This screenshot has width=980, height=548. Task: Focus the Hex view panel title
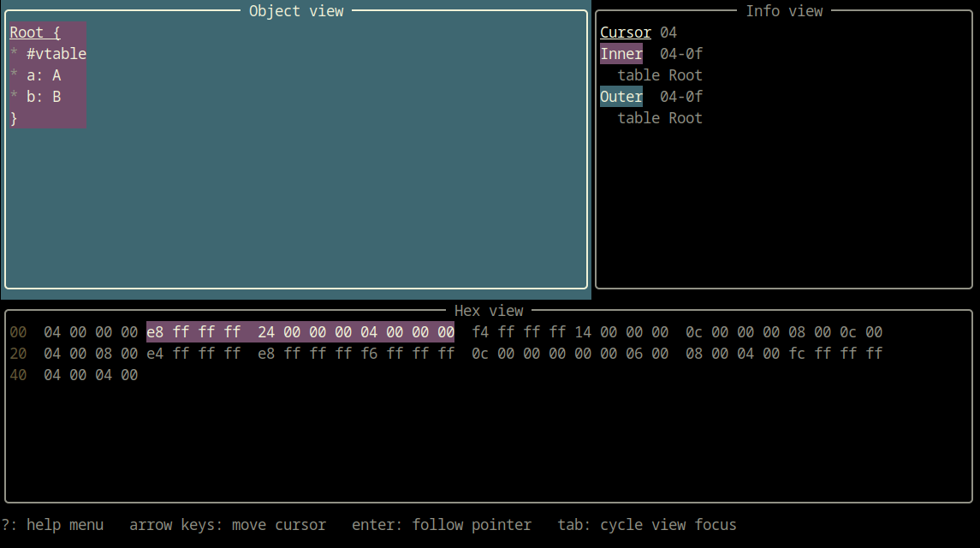click(489, 311)
